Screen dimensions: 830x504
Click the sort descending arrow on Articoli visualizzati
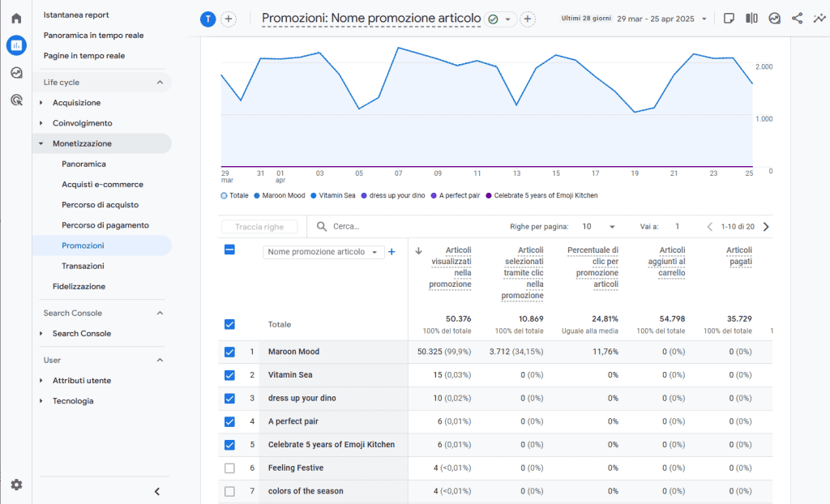point(418,251)
